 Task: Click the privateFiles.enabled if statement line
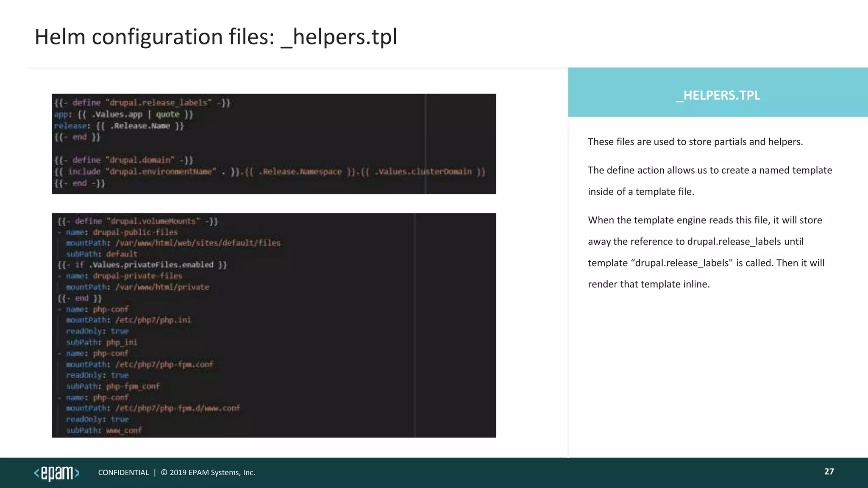point(142,265)
